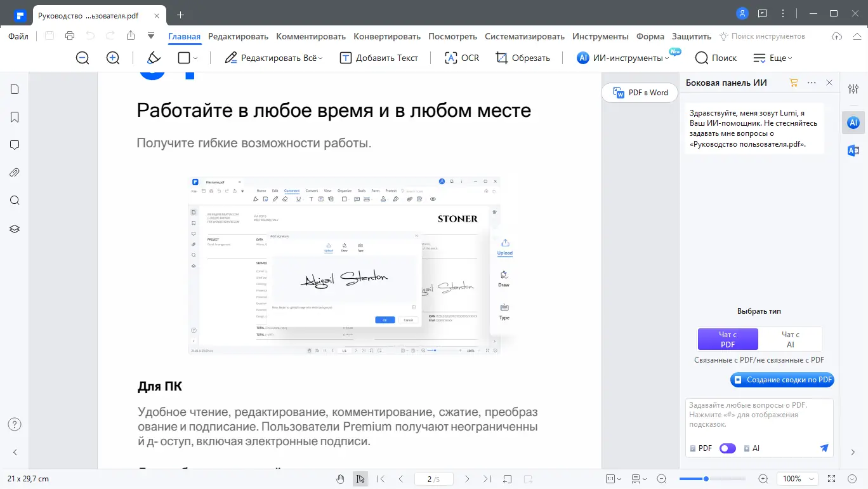868x489 pixels.
Task: Toggle the PDF/AI switch in chat input
Action: point(727,448)
